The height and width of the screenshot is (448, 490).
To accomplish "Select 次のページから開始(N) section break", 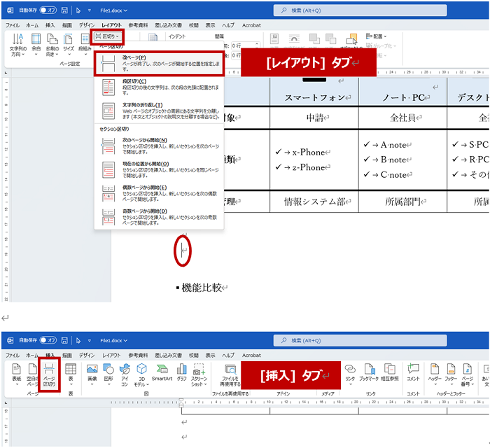I will [160, 144].
